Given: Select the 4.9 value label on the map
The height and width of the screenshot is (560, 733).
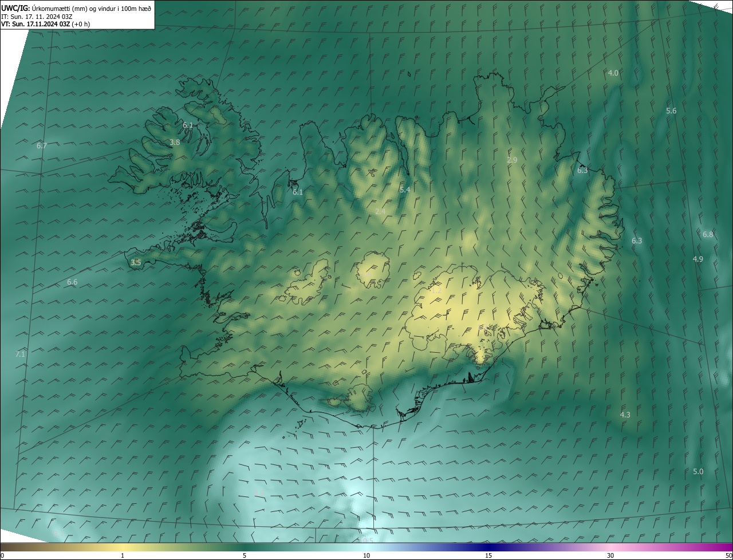Looking at the screenshot, I should (x=697, y=259).
